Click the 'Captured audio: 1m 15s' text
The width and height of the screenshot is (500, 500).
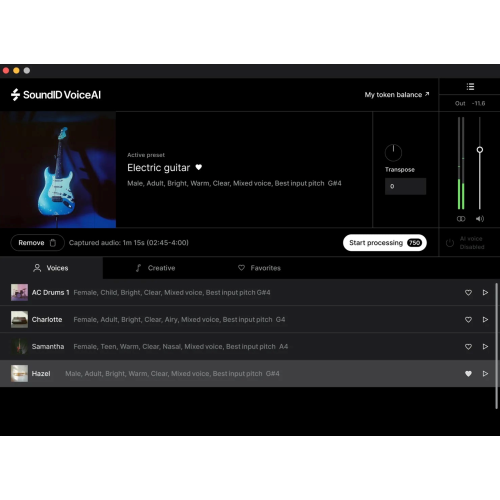pos(129,243)
